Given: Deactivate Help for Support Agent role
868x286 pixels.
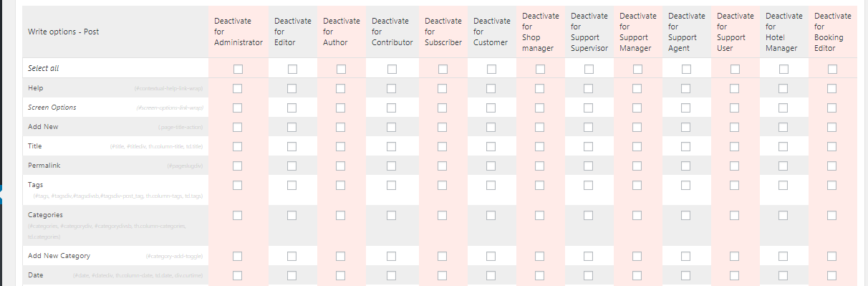Looking at the screenshot, I should (x=685, y=88).
